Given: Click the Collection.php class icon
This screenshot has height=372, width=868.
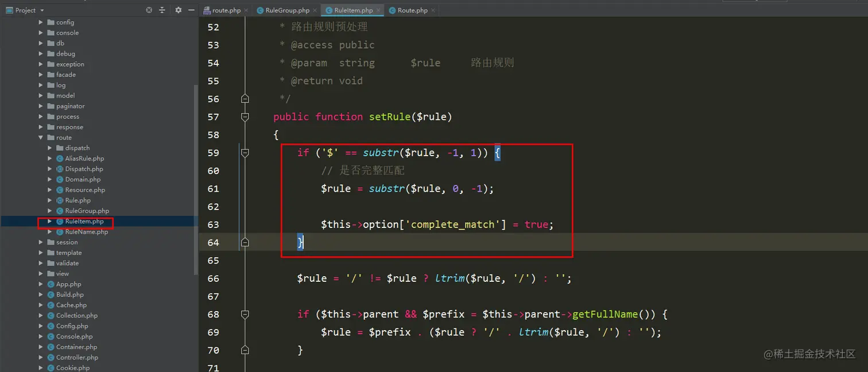Looking at the screenshot, I should [51, 316].
